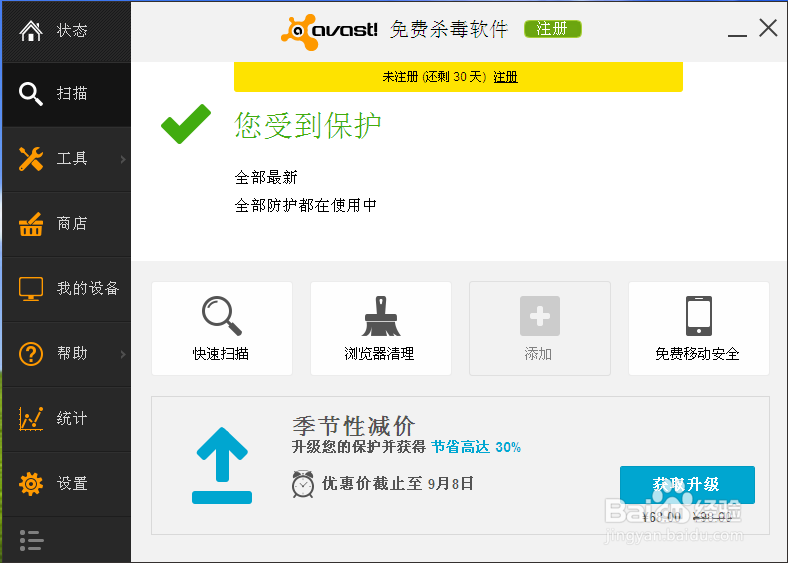Click the home icon beside 状态
This screenshot has height=563, width=788.
(31, 30)
